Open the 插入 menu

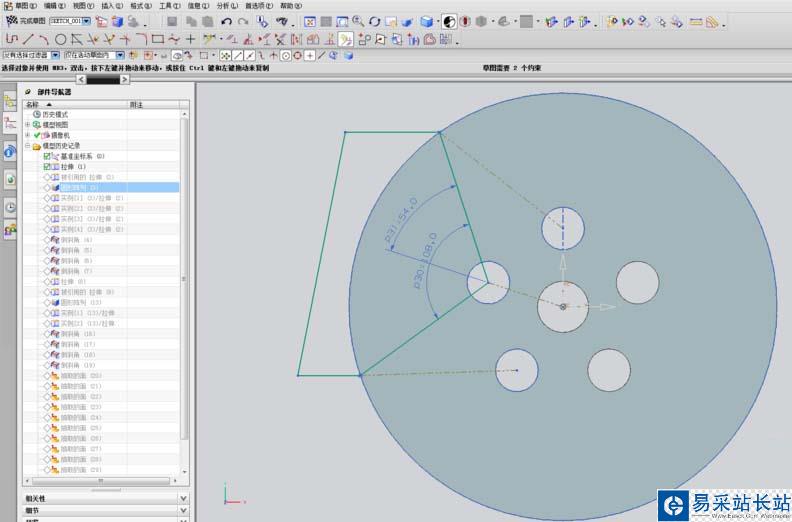pyautogui.click(x=111, y=5)
